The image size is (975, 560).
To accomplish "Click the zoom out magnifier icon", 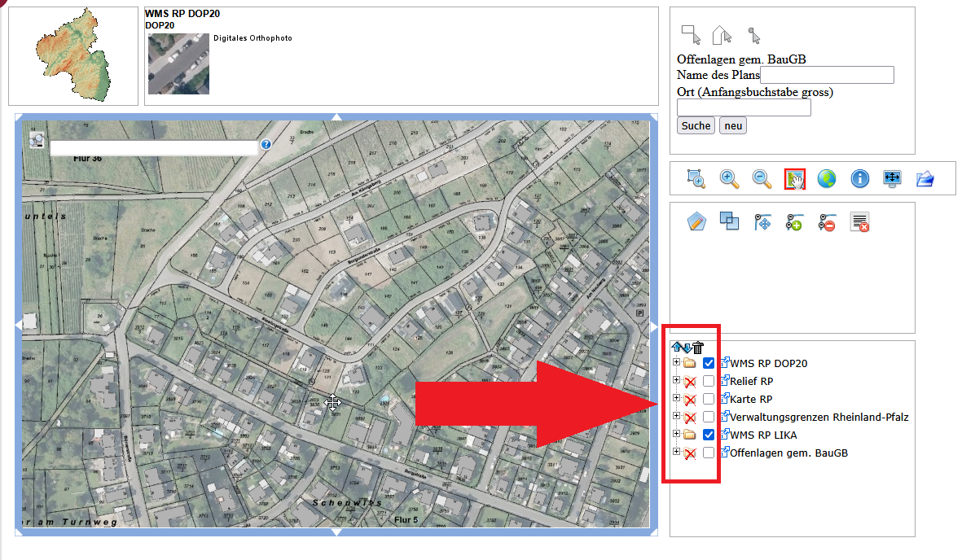I will [762, 179].
